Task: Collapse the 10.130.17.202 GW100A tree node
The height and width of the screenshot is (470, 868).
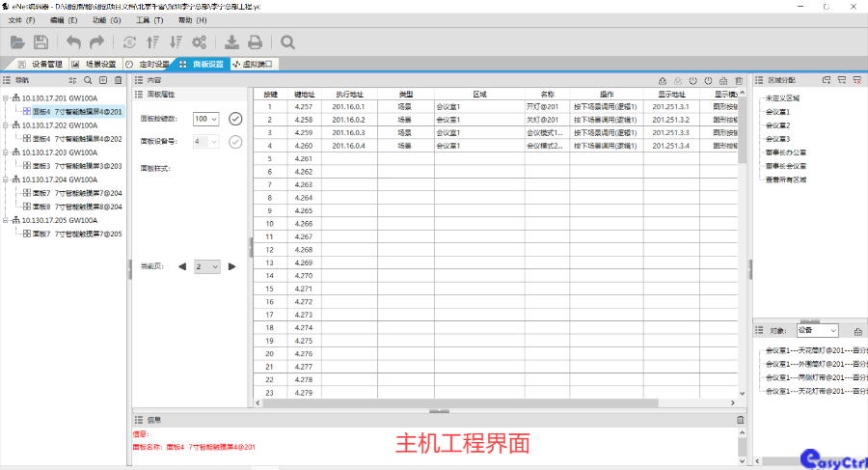Action: (6, 125)
